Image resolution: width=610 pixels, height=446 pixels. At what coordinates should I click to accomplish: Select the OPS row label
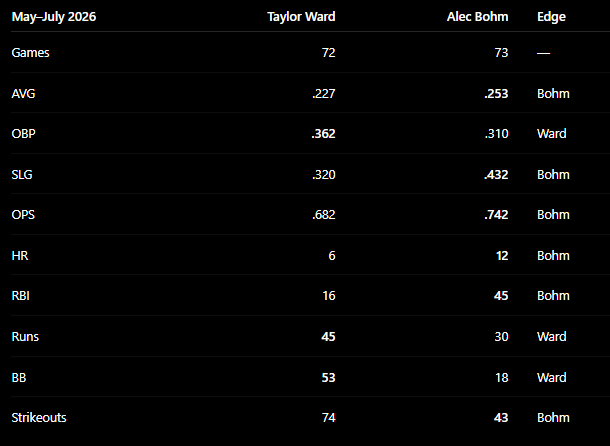tap(23, 214)
